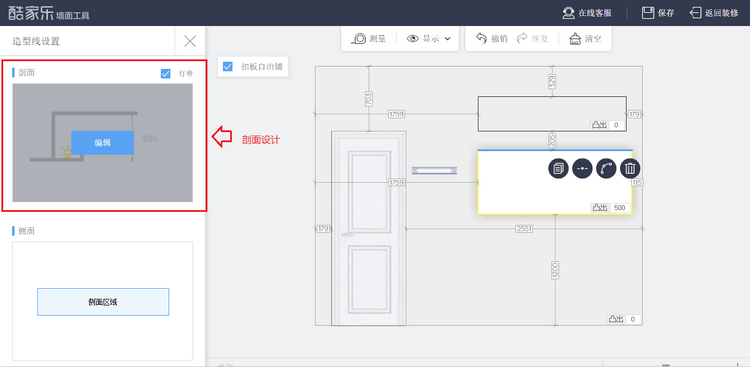
Task: Click the blue 编辑 button in section preview
Action: [102, 143]
